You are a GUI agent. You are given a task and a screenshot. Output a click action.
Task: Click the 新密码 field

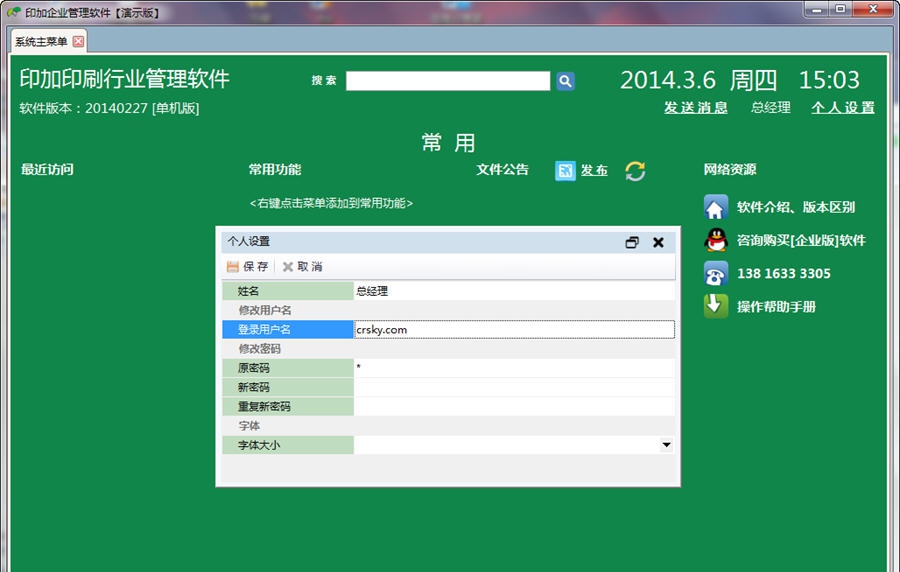(x=514, y=387)
